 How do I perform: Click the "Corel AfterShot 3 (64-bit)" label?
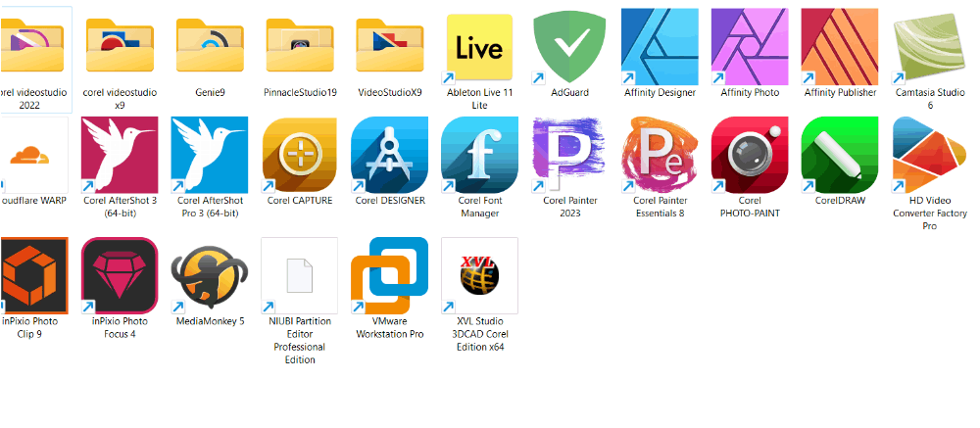tap(120, 207)
